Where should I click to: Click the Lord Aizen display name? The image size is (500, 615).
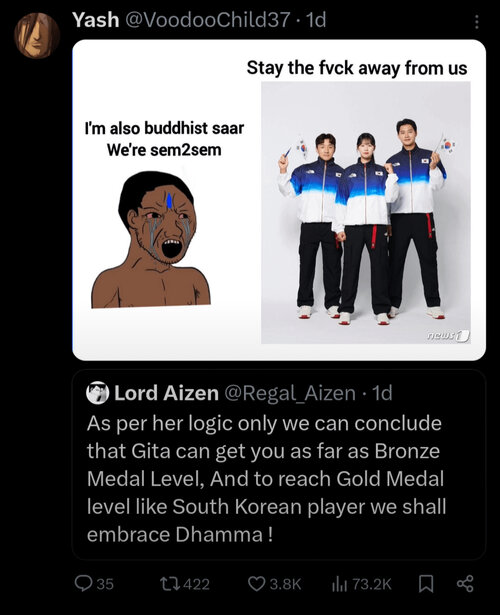[166, 393]
